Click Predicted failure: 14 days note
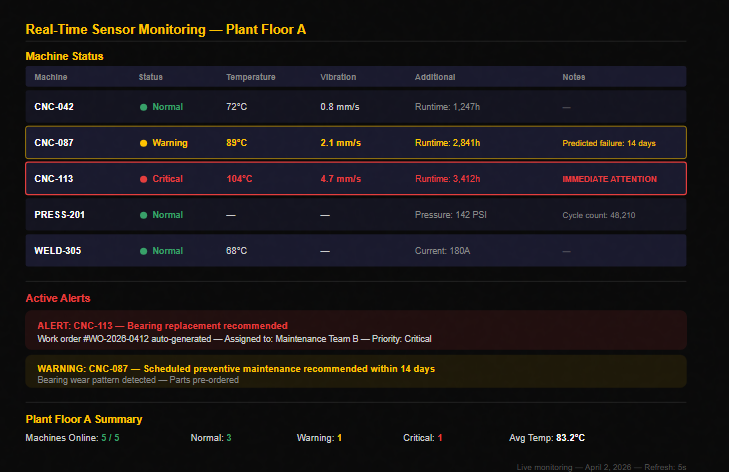The width and height of the screenshot is (729, 472). 609,143
